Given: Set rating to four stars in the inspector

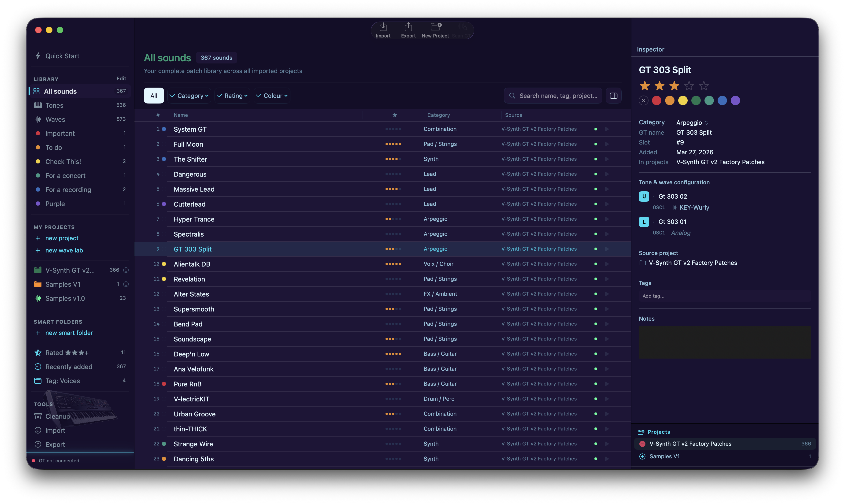Looking at the screenshot, I should (x=689, y=86).
